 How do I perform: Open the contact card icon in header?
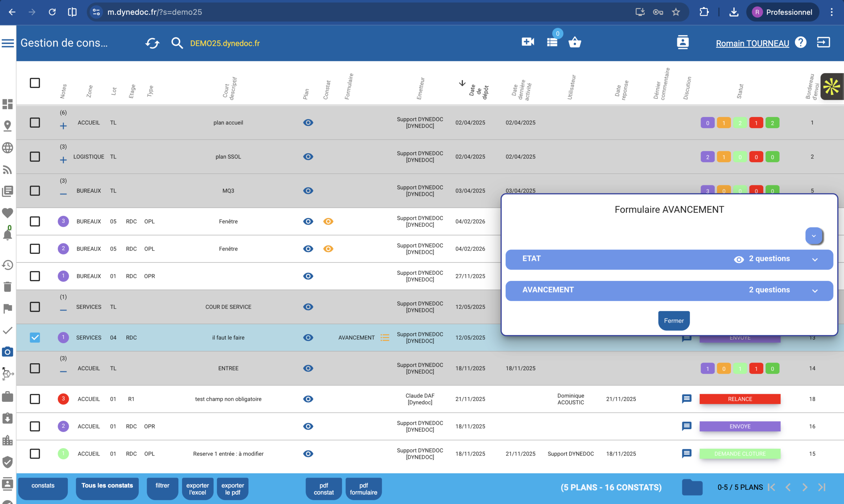(682, 42)
